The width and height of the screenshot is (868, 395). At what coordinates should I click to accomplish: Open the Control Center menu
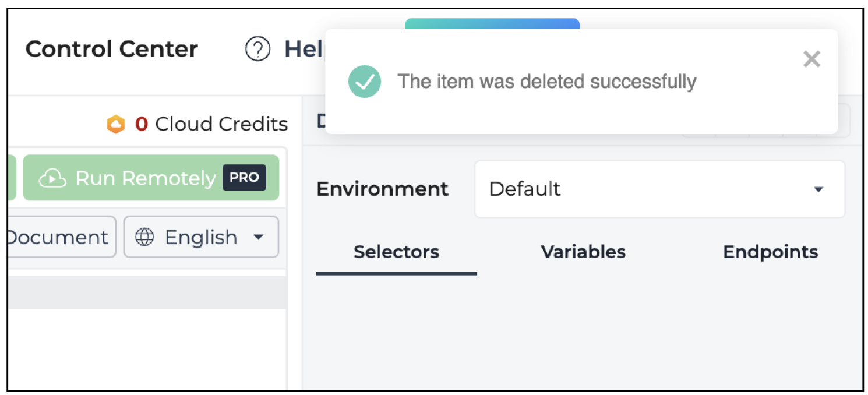[112, 49]
